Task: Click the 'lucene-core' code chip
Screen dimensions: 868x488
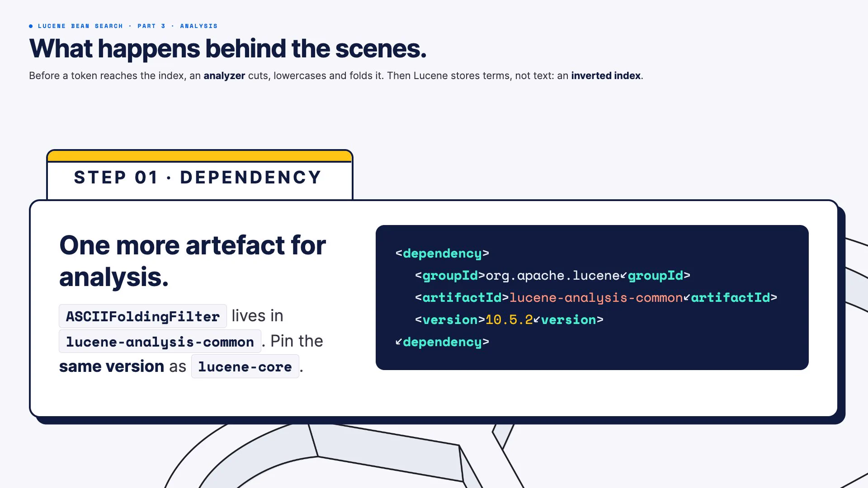Action: point(245,366)
